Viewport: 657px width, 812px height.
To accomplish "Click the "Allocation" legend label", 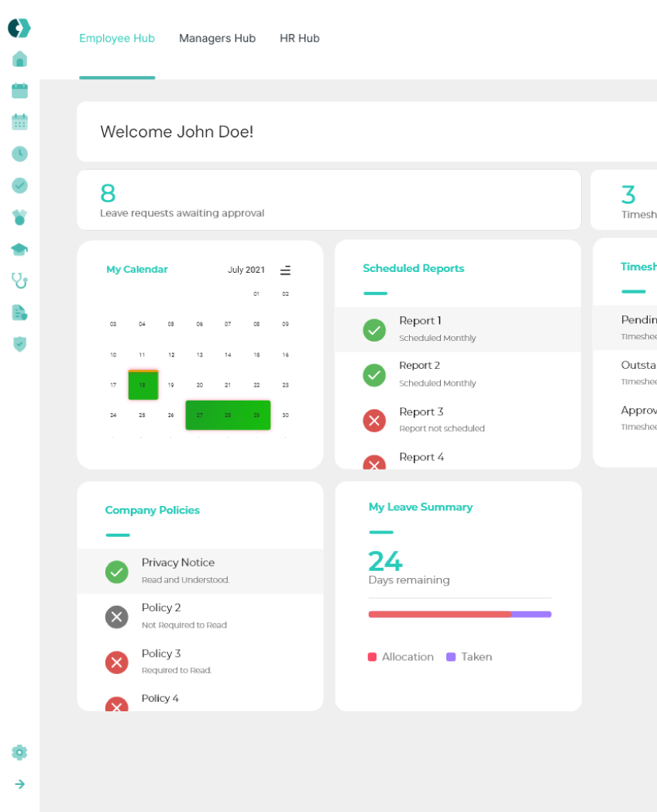I will 408,657.
